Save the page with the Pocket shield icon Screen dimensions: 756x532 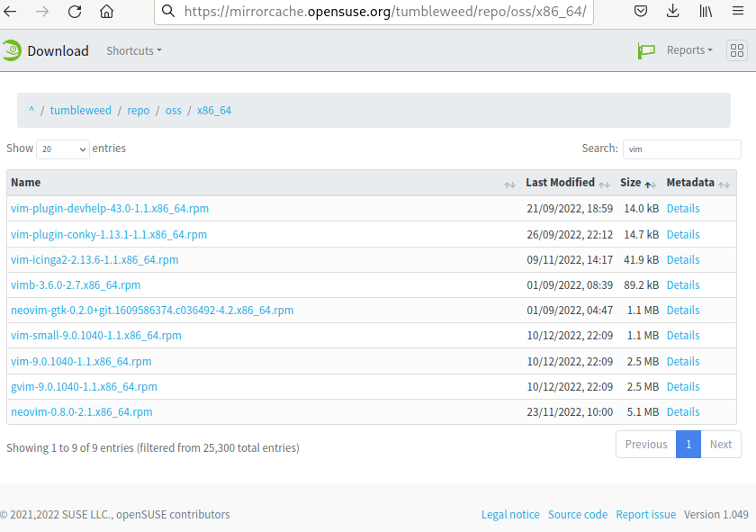click(x=641, y=13)
